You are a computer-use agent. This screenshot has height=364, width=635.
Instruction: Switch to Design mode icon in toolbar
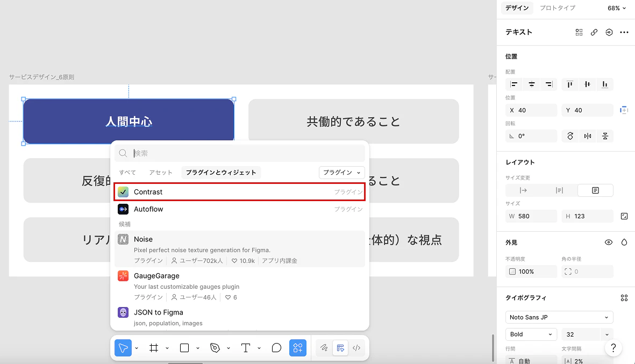click(x=340, y=348)
